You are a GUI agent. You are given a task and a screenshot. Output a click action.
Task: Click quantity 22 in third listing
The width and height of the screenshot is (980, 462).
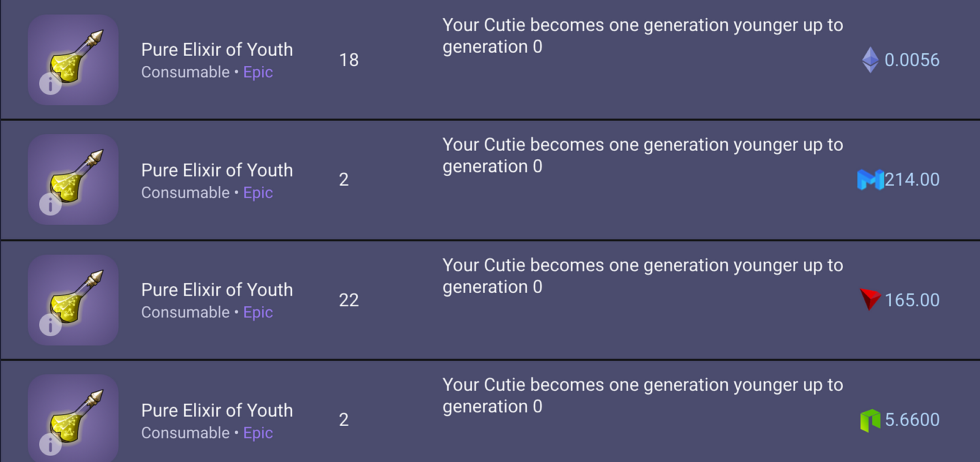pyautogui.click(x=349, y=300)
